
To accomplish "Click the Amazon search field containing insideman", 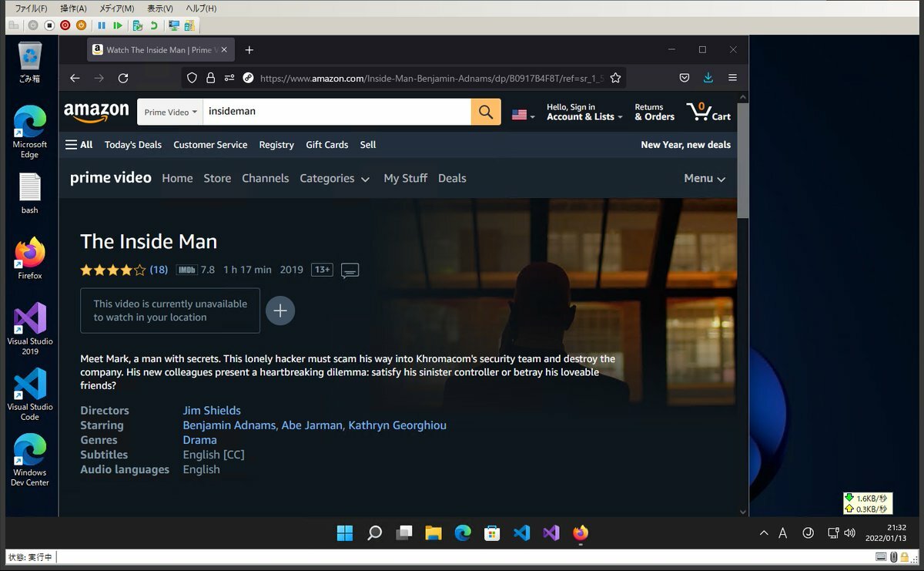I will pyautogui.click(x=336, y=112).
